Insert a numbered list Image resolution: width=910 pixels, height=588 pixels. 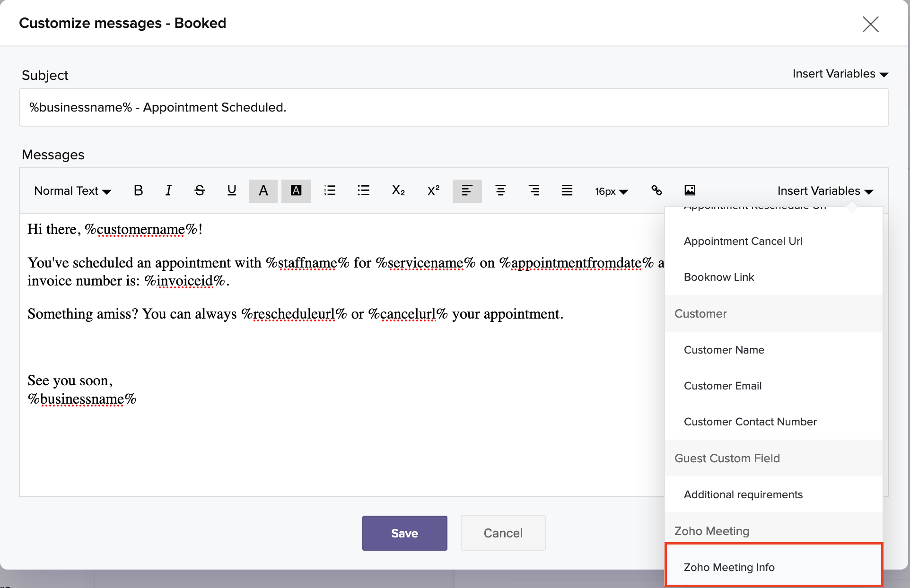click(x=330, y=190)
